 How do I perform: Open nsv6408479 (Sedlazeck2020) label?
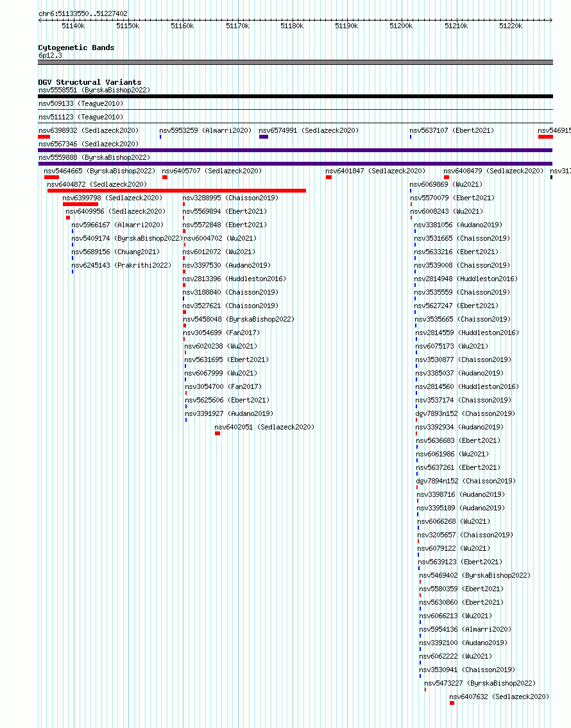coord(493,171)
